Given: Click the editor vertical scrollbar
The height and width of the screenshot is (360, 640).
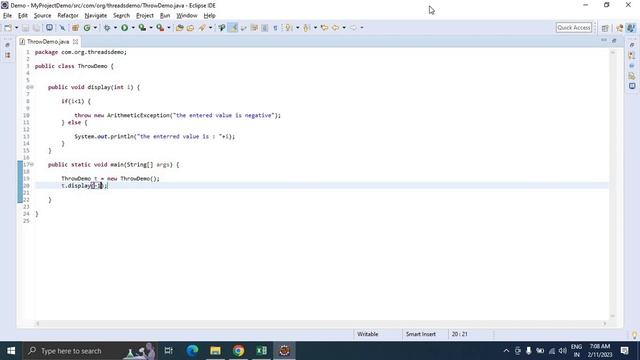Looking at the screenshot, I should pyautogui.click(x=612, y=184).
